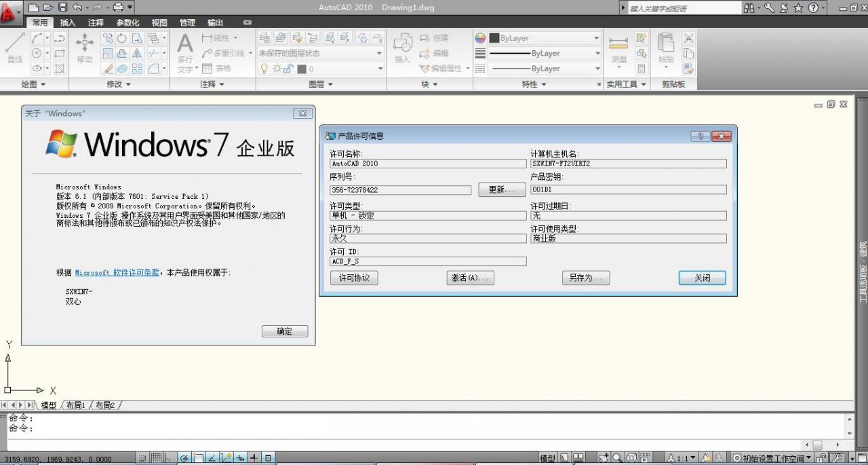The image size is (868, 465).
Task: Toggle object snap in status bar
Action: (199, 458)
